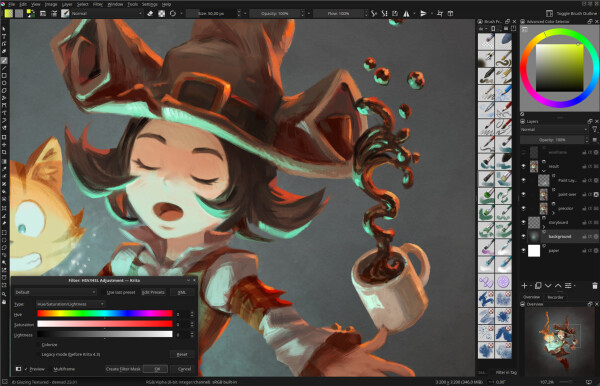Screen dimensions: 600x386
Task: Click the Layers panel Opacity slider
Action: point(552,140)
